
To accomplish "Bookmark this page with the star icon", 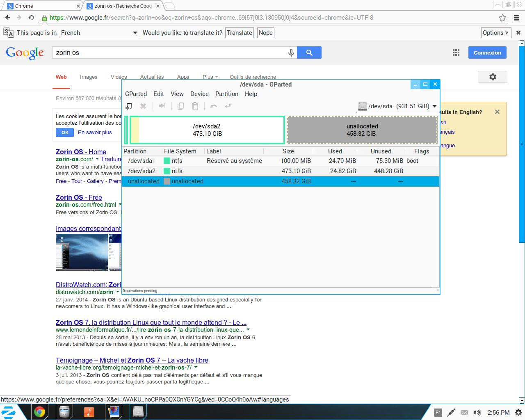I will pos(502,18).
